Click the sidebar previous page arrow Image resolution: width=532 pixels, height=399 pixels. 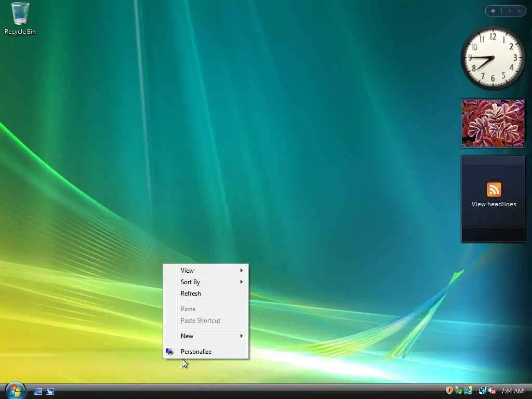(509, 11)
